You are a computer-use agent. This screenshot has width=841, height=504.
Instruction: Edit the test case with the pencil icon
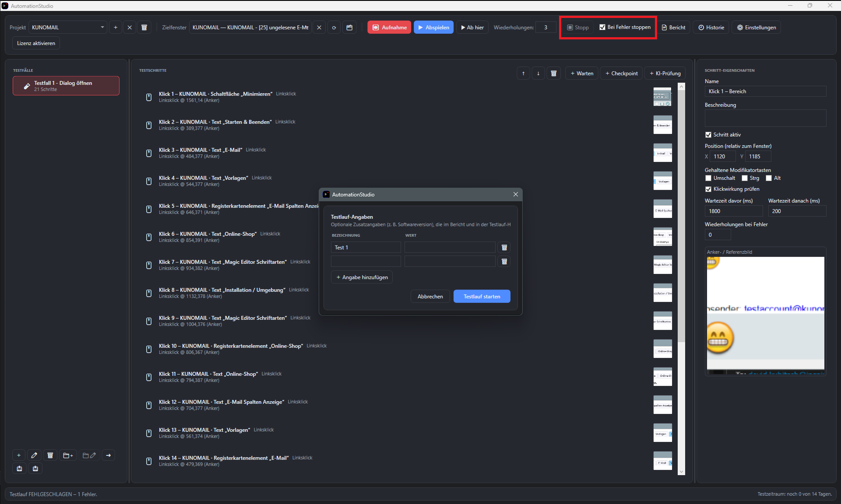pyautogui.click(x=34, y=455)
